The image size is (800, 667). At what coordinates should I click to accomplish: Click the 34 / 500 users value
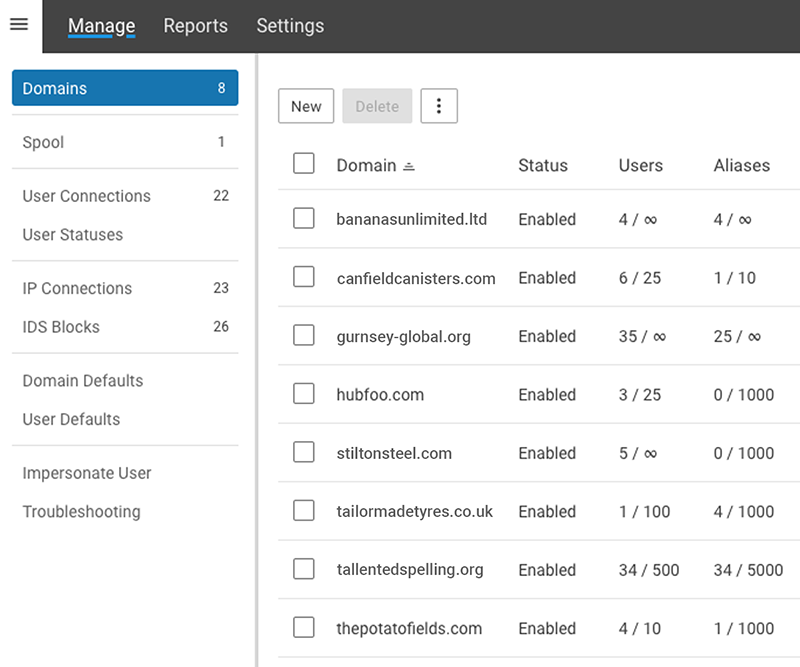pyautogui.click(x=649, y=570)
